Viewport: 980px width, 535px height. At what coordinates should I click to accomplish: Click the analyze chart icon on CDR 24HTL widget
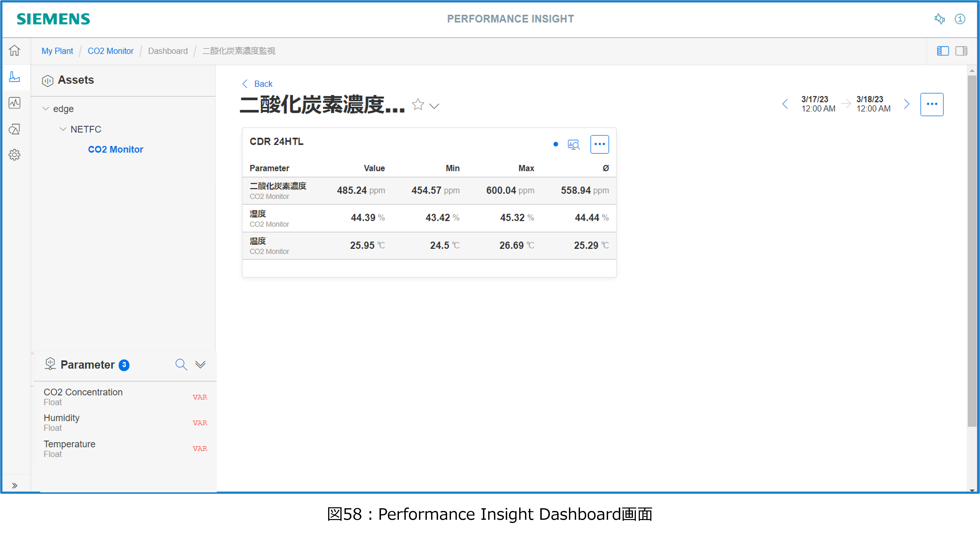(573, 144)
